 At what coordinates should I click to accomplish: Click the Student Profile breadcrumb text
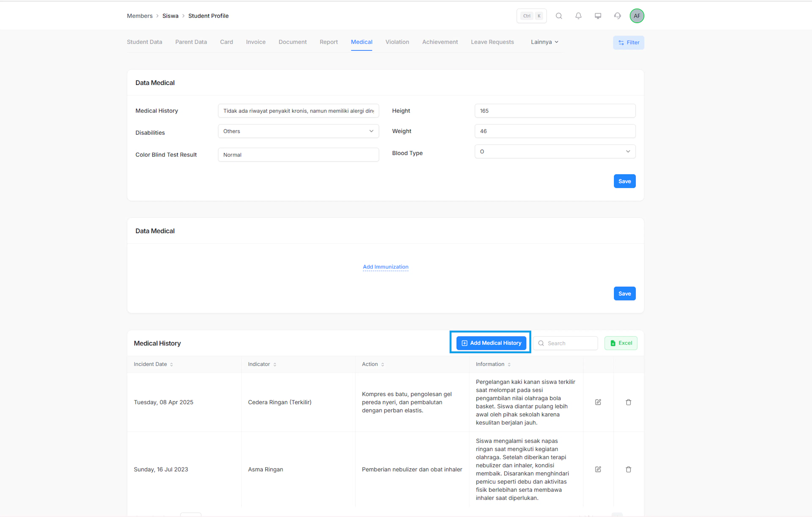coord(208,16)
